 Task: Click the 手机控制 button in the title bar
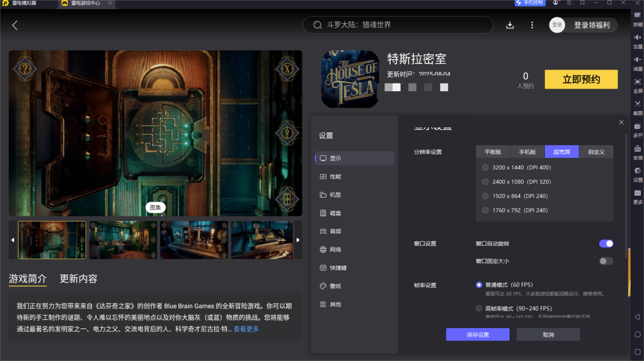[530, 3]
